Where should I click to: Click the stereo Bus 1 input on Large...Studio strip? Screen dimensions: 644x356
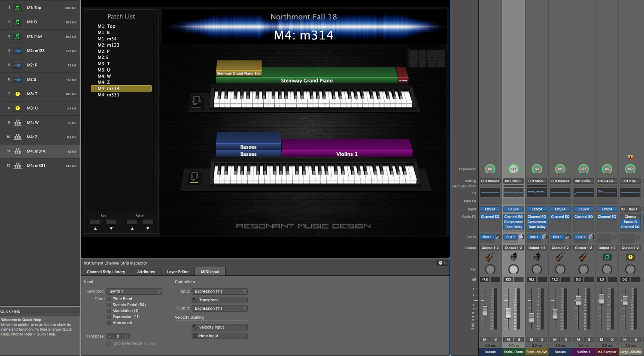tap(630, 209)
